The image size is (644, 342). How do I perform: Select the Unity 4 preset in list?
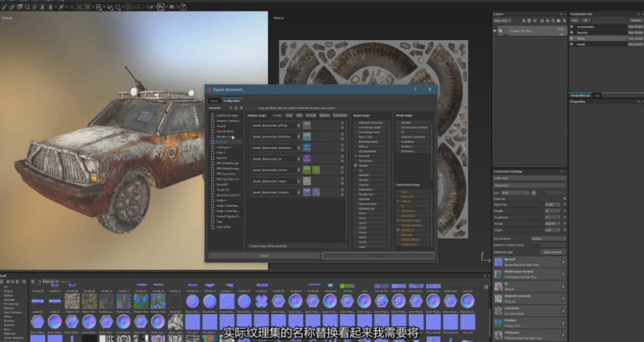point(221,200)
